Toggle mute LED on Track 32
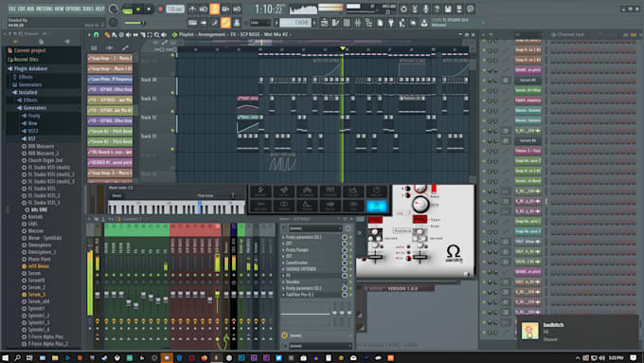Image resolution: width=644 pixels, height=363 pixels. coord(172,130)
